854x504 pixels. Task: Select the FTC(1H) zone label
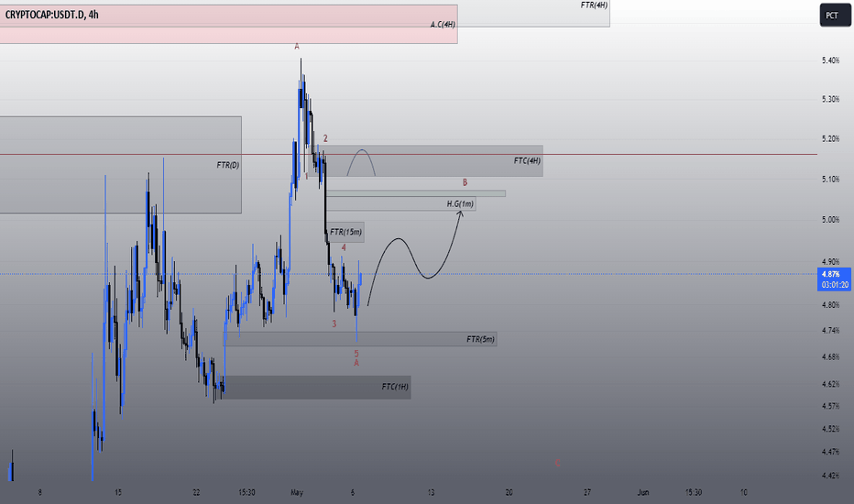(395, 387)
